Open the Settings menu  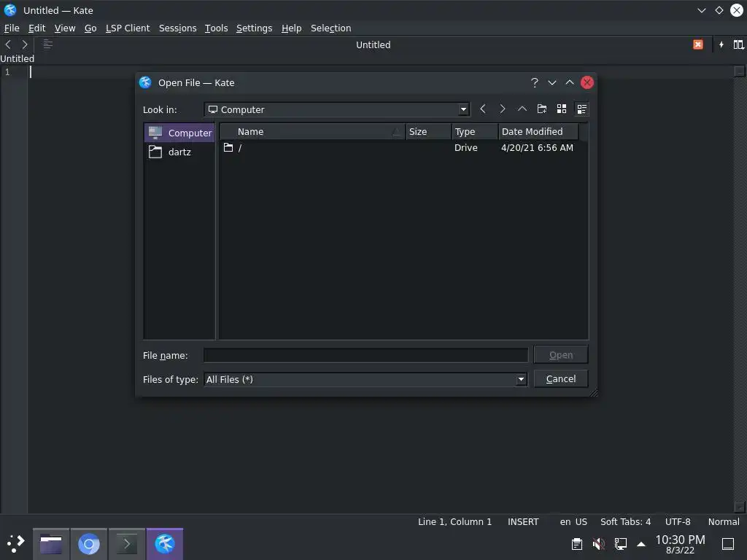255,28
